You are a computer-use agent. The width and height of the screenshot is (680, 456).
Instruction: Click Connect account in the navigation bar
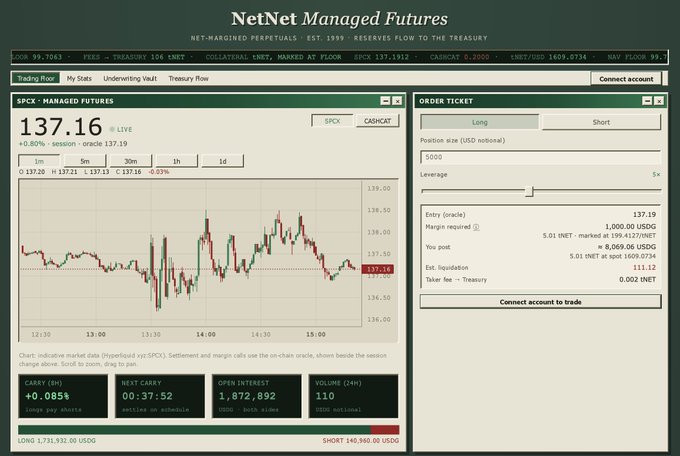point(626,79)
